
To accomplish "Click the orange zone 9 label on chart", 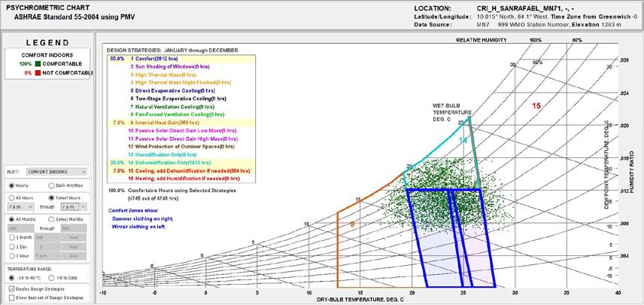I will 352,224.
